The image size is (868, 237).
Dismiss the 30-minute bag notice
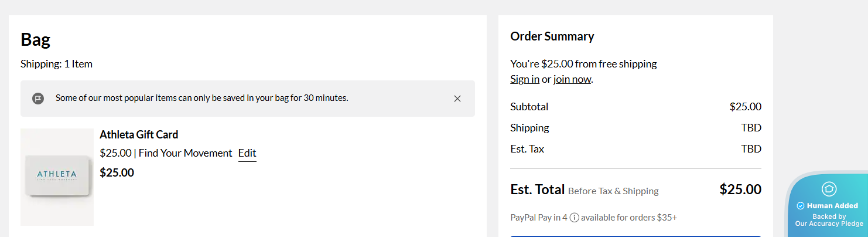[x=457, y=99]
